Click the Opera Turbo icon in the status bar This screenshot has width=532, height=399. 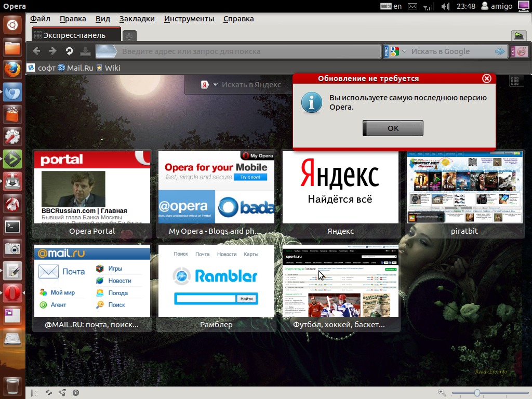(x=76, y=393)
